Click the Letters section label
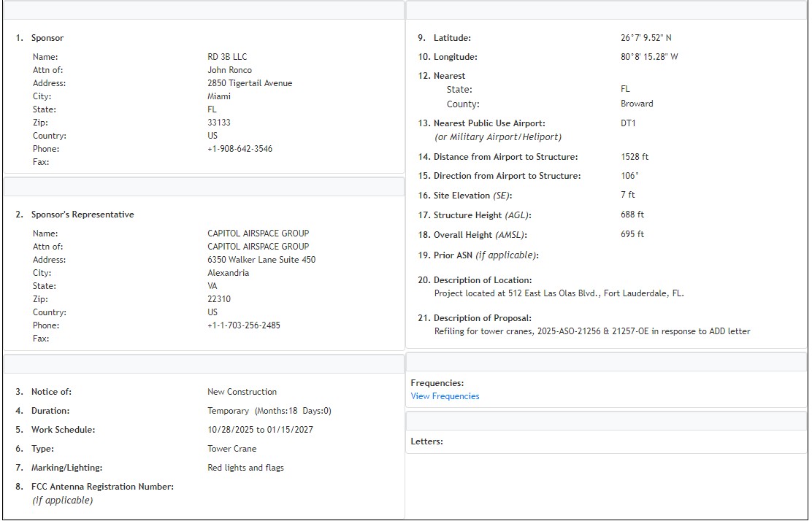This screenshot has width=812, height=521. click(x=426, y=441)
